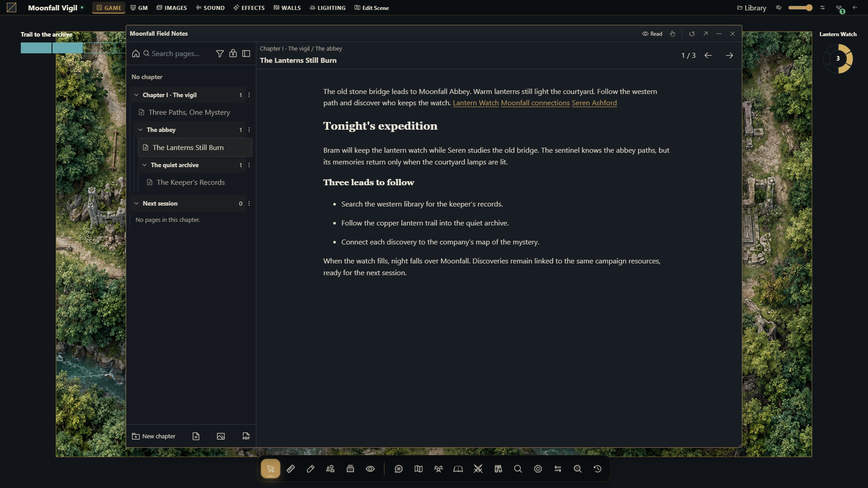Follow the Lantern Watch link

476,103
